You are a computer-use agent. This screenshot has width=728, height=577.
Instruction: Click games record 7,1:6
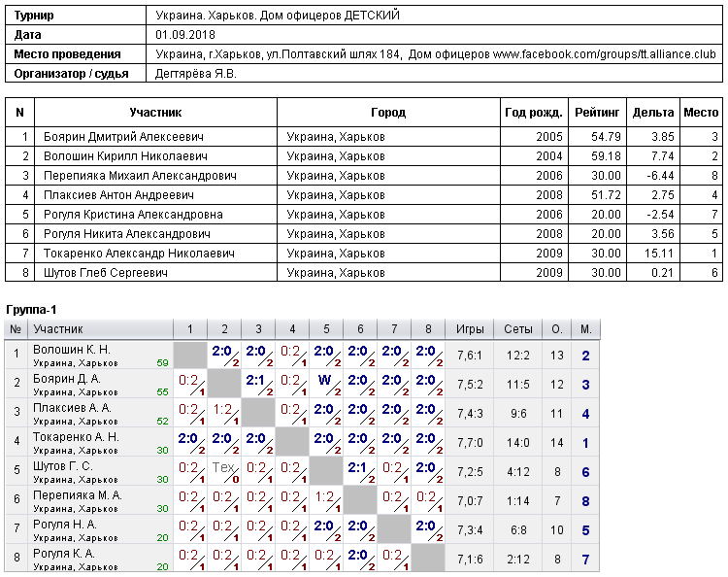pyautogui.click(x=470, y=560)
